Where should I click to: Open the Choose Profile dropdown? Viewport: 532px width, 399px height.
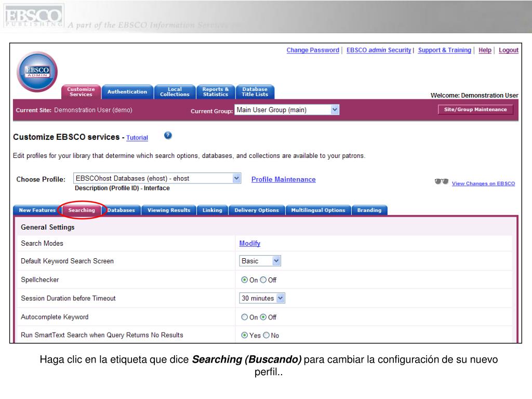click(x=157, y=178)
